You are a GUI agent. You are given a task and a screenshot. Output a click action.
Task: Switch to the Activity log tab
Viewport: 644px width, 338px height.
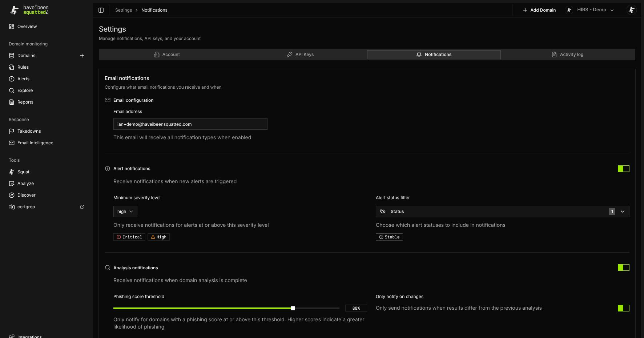coord(568,55)
